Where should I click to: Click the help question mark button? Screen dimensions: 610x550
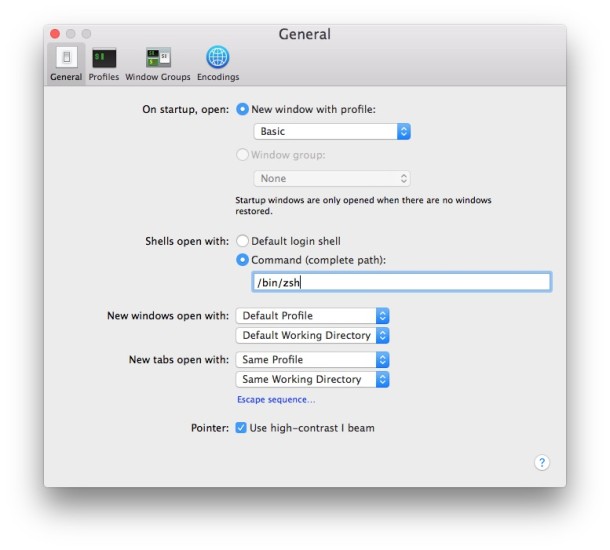click(541, 462)
